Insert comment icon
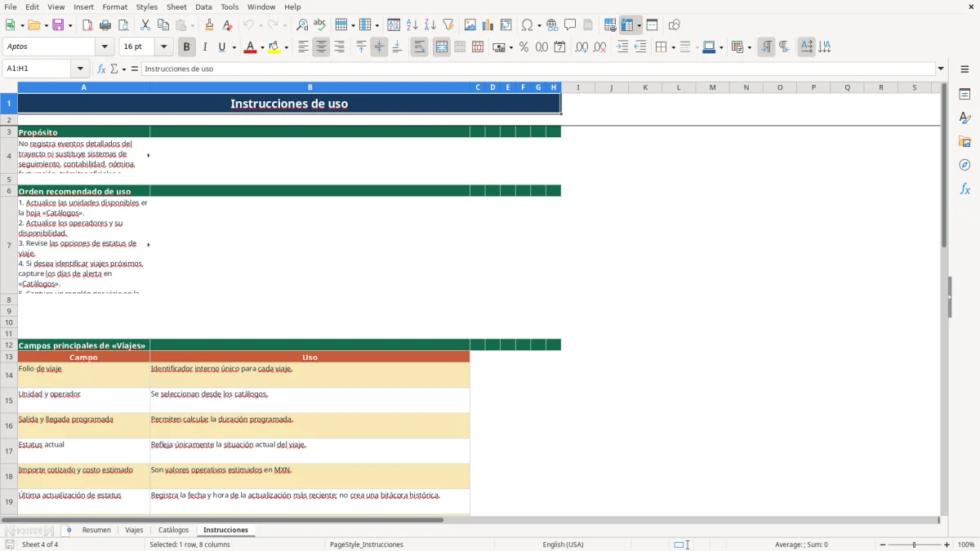Screen dimensions: 980x551 (x=570, y=25)
